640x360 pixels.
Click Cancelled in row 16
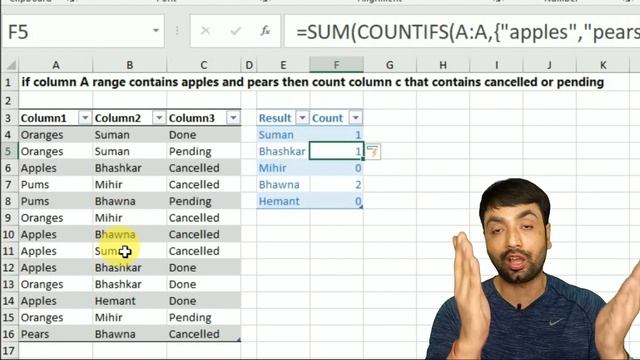tap(194, 334)
